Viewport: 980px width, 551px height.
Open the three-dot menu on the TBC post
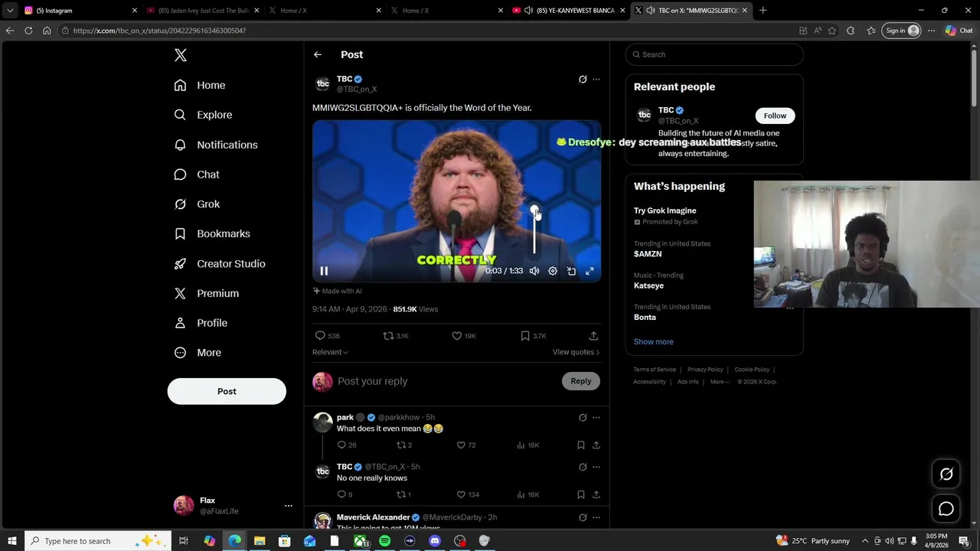596,79
